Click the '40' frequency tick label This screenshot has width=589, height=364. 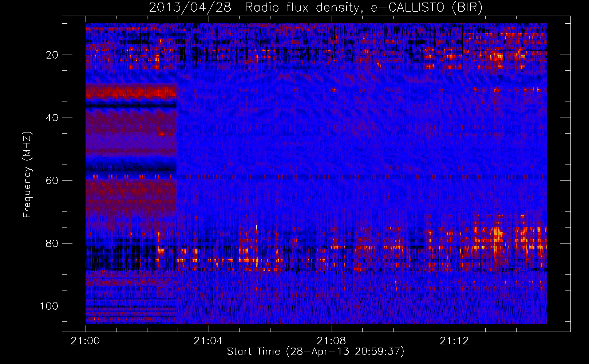[x=52, y=118]
